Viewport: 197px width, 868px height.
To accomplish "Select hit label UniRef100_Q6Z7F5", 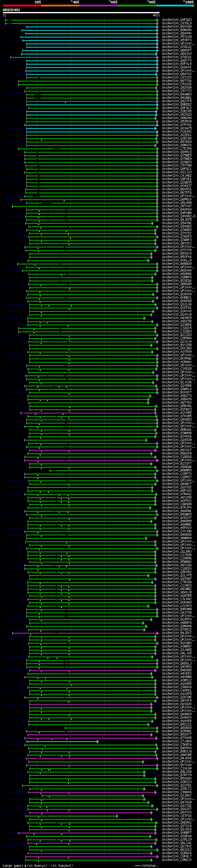I will 177,101.
